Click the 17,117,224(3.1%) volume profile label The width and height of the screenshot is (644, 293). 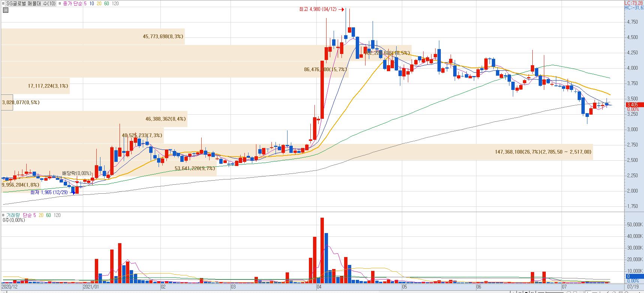point(48,86)
